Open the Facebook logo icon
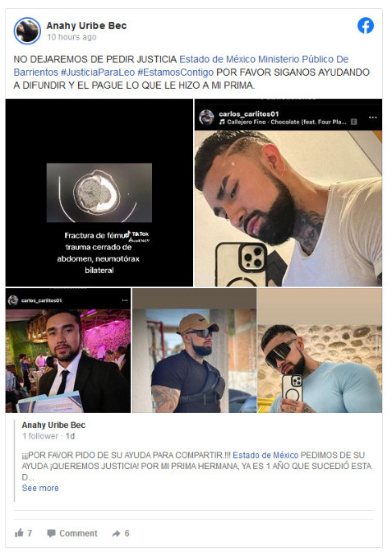The height and width of the screenshot is (557, 392). click(365, 26)
